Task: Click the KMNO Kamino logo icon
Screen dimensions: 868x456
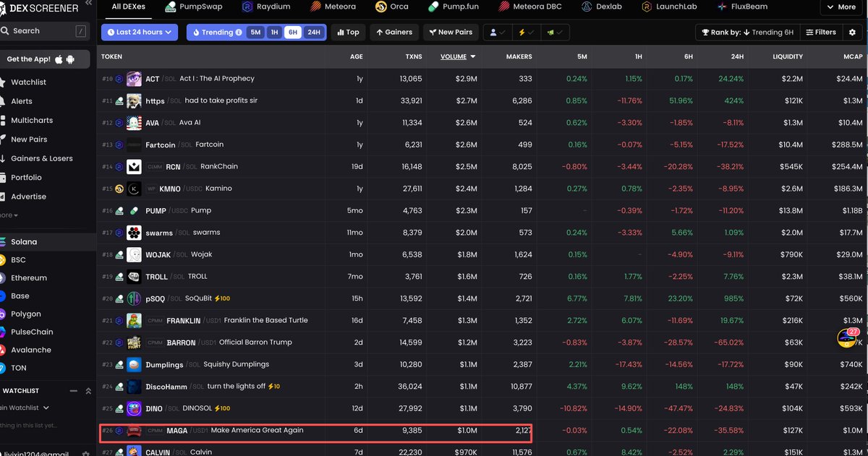Action: coord(134,189)
